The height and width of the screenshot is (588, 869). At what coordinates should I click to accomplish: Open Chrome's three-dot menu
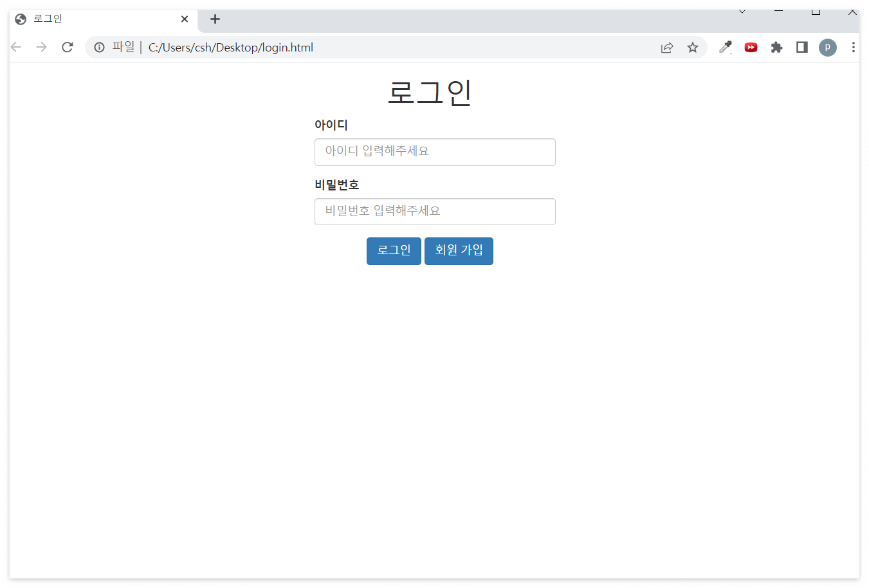854,47
